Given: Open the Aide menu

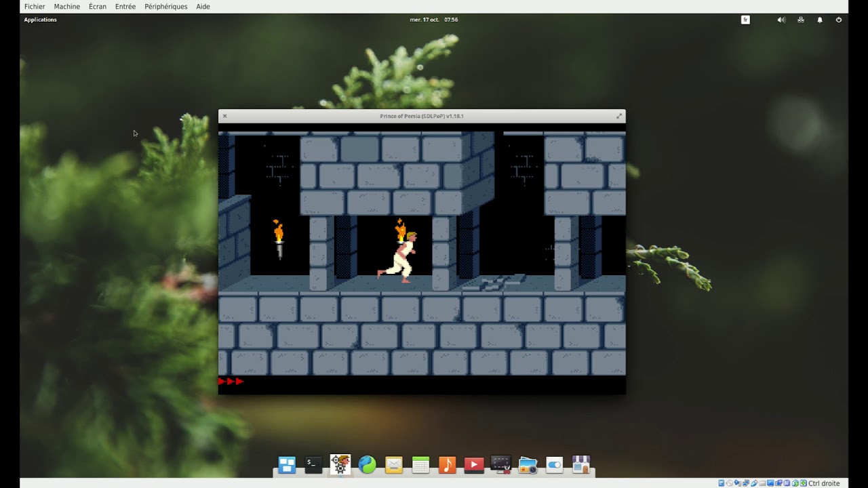Looking at the screenshot, I should point(203,7).
